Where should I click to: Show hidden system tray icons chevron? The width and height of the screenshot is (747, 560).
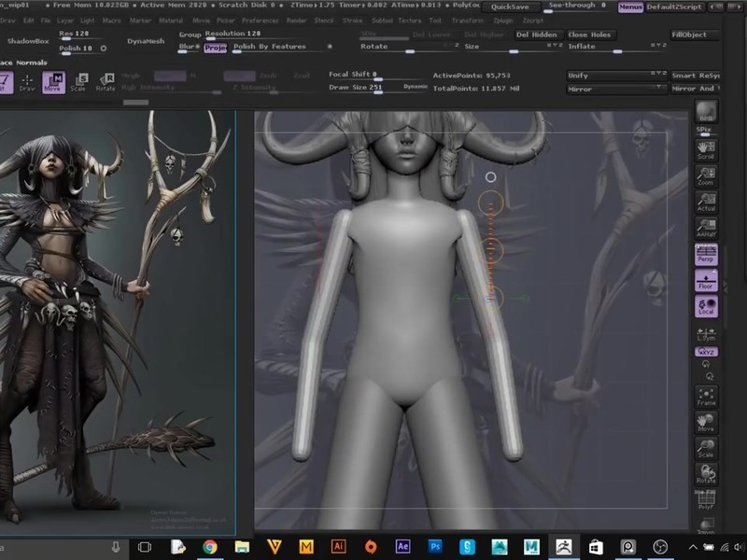[693, 547]
